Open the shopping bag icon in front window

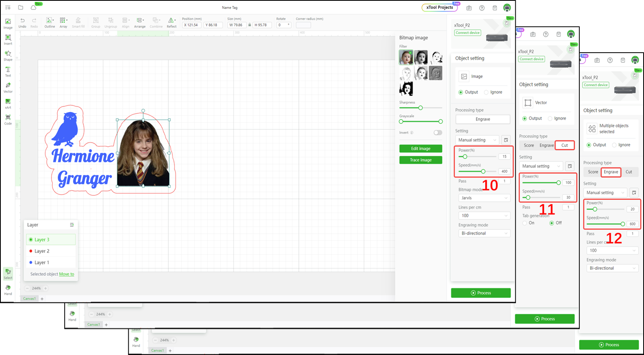tap(494, 8)
